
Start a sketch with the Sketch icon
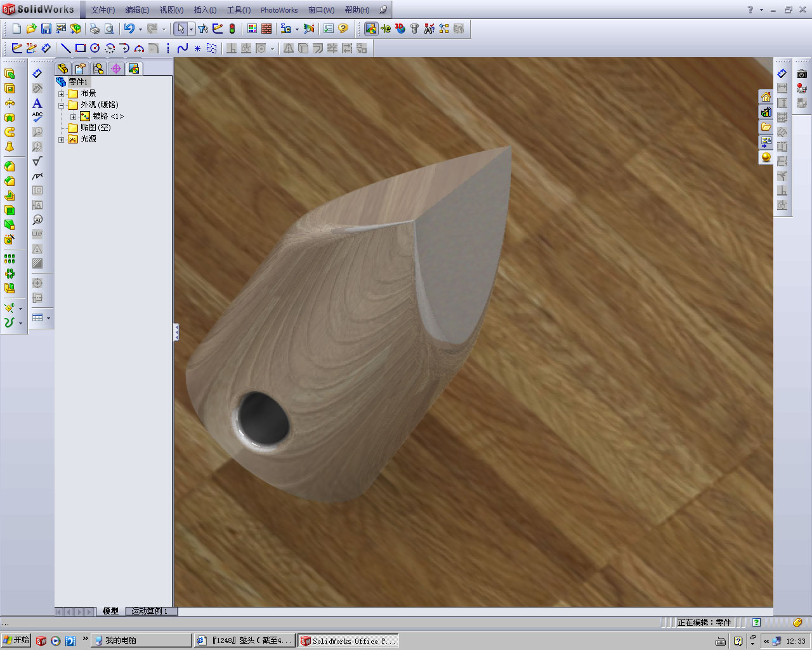tap(17, 48)
